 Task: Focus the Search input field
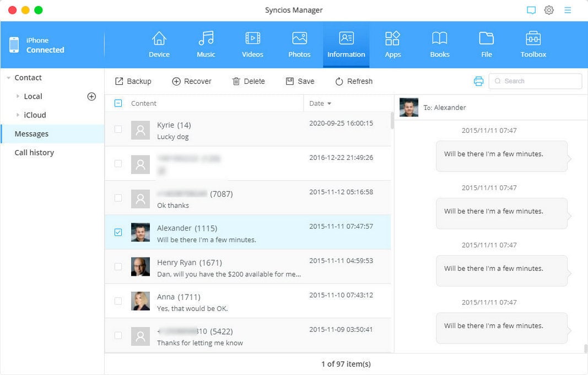tap(535, 81)
